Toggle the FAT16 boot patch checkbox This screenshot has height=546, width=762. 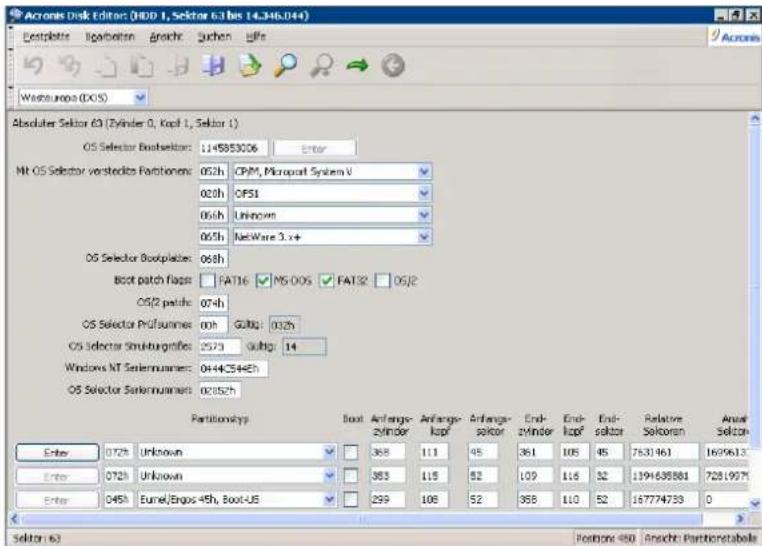pyautogui.click(x=208, y=280)
